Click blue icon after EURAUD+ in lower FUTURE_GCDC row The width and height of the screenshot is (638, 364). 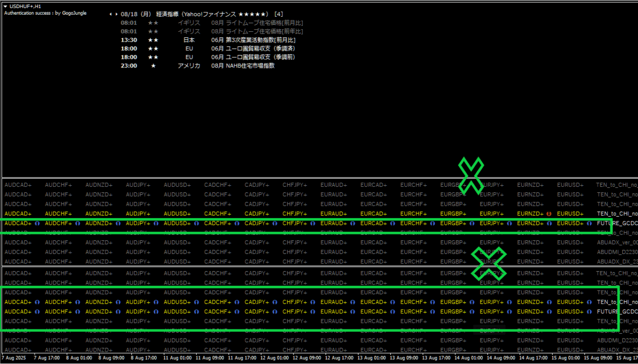[353, 312]
